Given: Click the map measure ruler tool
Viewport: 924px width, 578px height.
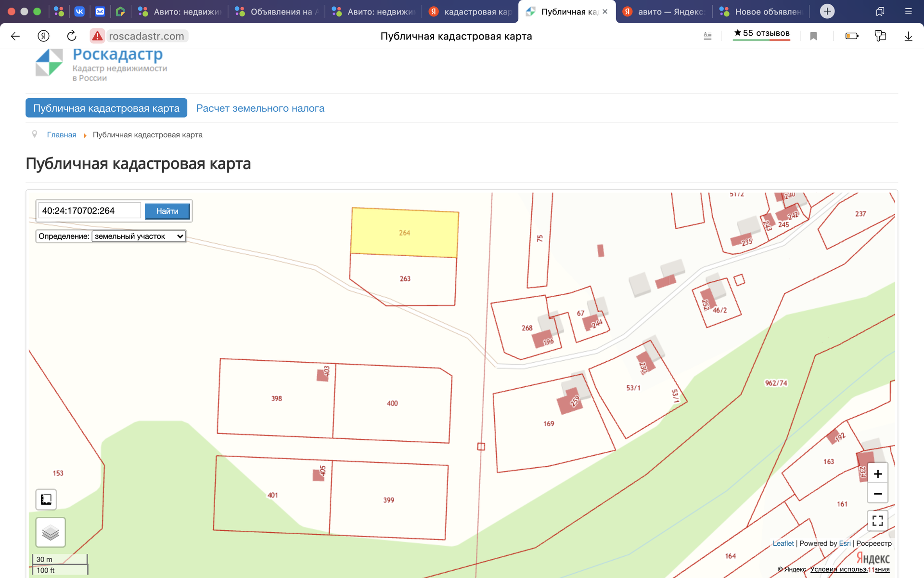Looking at the screenshot, I should click(46, 499).
